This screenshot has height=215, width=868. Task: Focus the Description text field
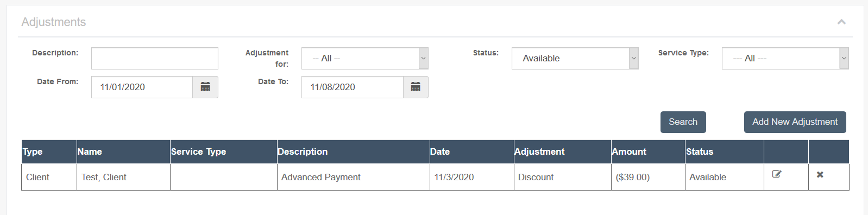155,58
